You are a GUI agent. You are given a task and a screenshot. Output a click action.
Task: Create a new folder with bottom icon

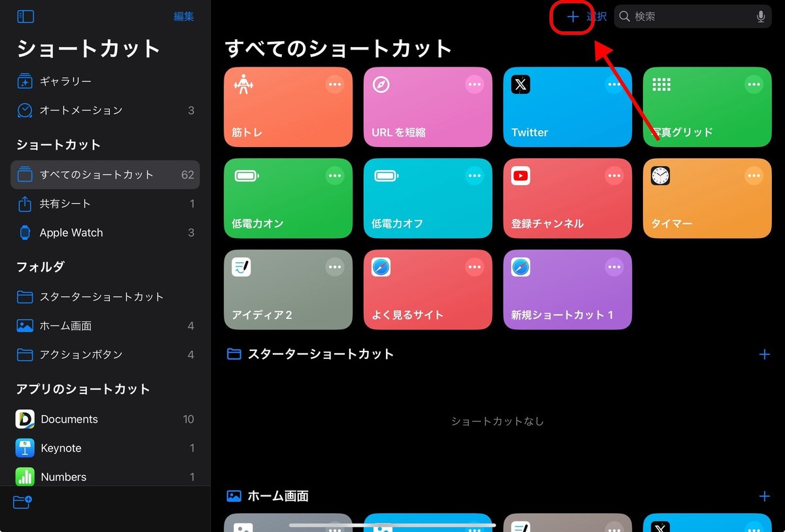(x=23, y=502)
